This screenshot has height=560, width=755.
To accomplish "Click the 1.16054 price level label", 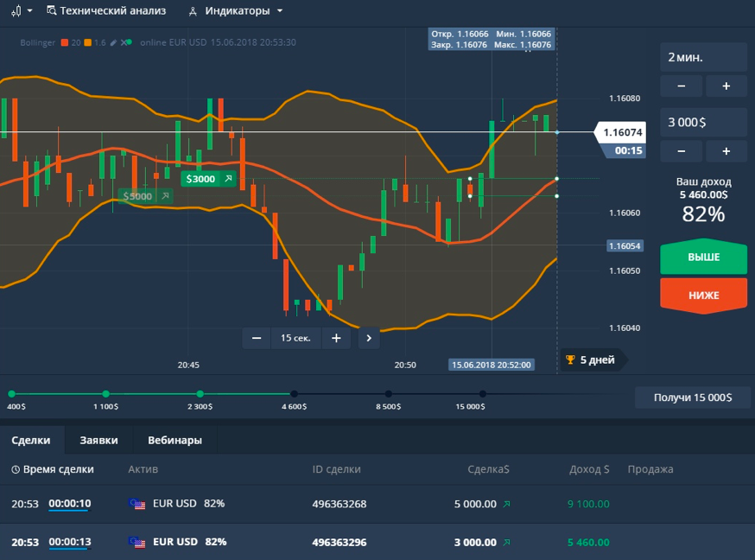I will [625, 246].
